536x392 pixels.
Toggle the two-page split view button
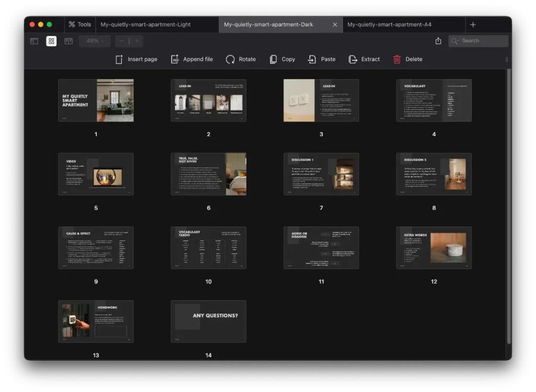69,41
